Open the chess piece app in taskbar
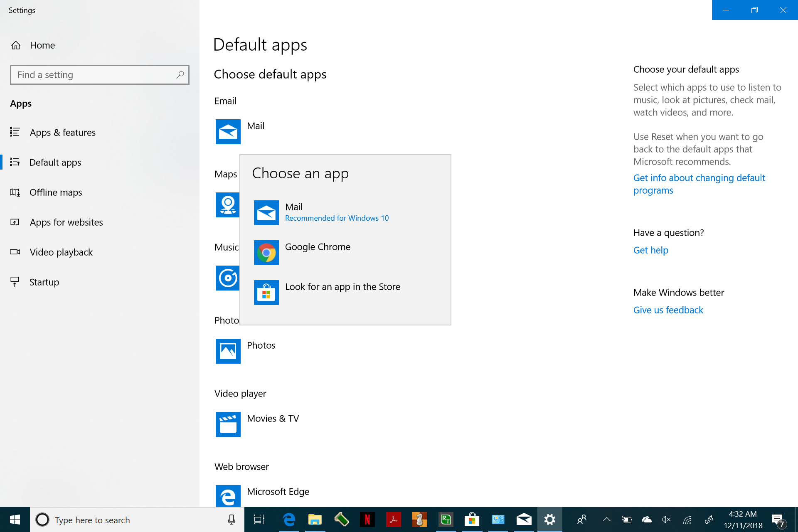The height and width of the screenshot is (532, 798). click(x=420, y=520)
